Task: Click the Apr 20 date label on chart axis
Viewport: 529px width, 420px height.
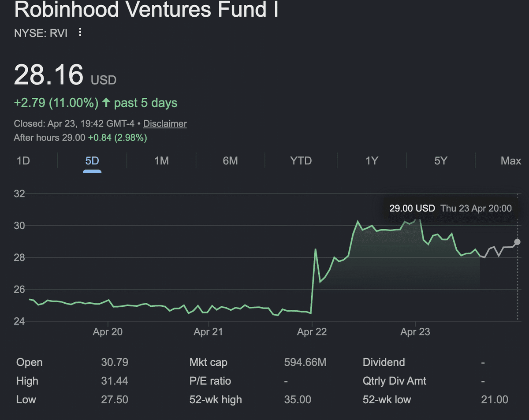Action: (x=108, y=332)
